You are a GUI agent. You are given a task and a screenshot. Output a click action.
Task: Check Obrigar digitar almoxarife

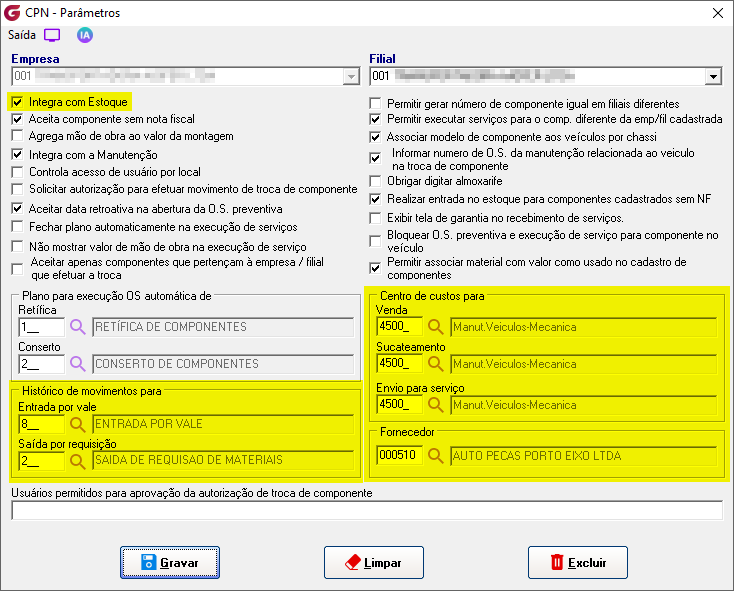[x=375, y=181]
